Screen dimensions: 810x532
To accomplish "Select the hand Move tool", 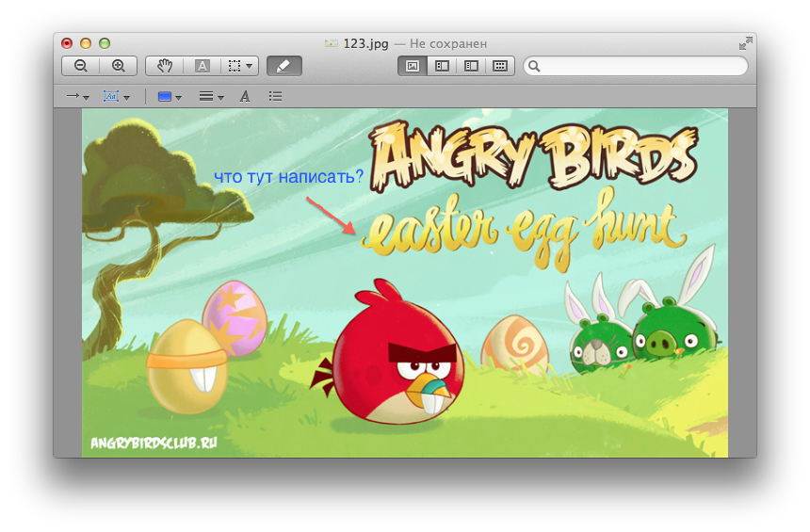I will [x=165, y=66].
